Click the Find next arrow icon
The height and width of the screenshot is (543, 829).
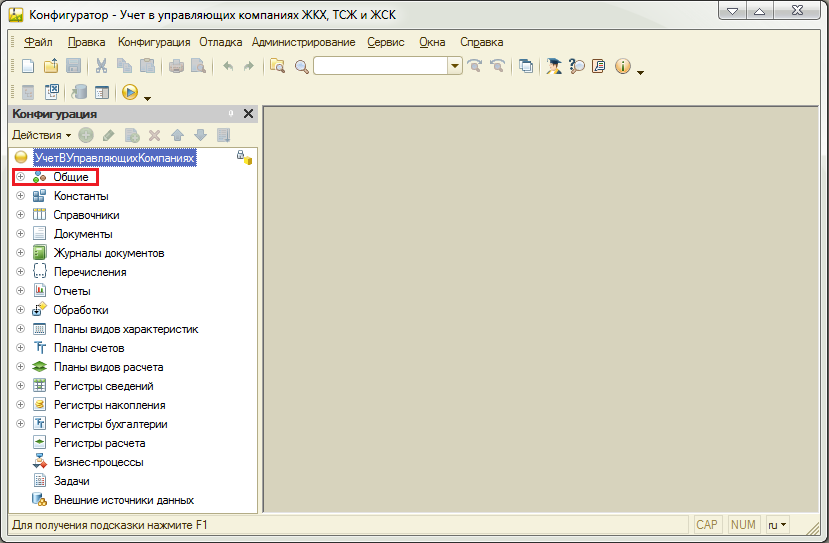pos(475,66)
